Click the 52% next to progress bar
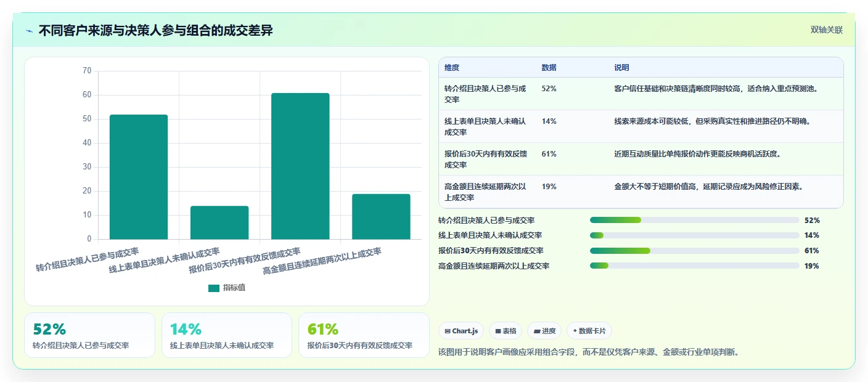Screen dimensions: 868x382 coord(812,220)
